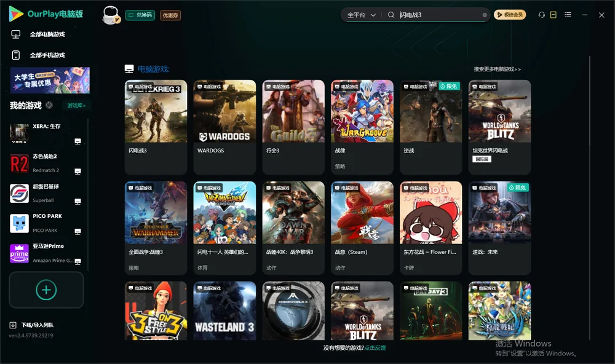Open the 优惠券 coupon button
This screenshot has height=364, width=615.
[x=170, y=15]
